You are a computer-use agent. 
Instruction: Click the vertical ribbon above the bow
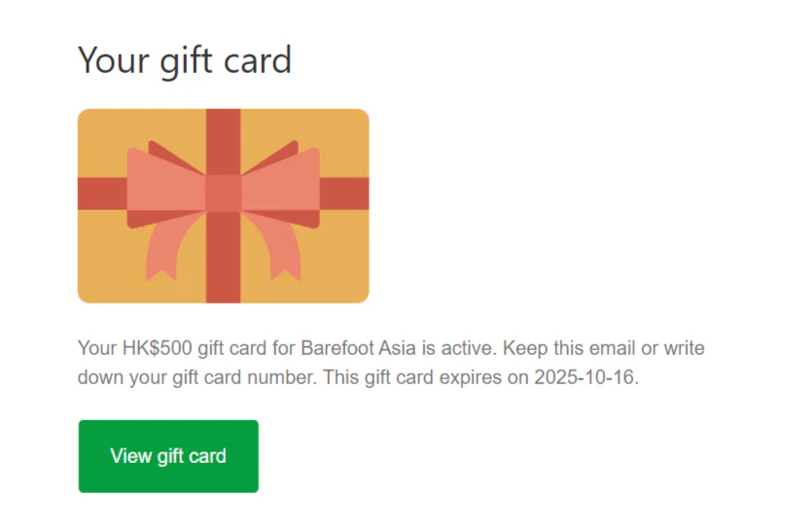pyautogui.click(x=224, y=141)
